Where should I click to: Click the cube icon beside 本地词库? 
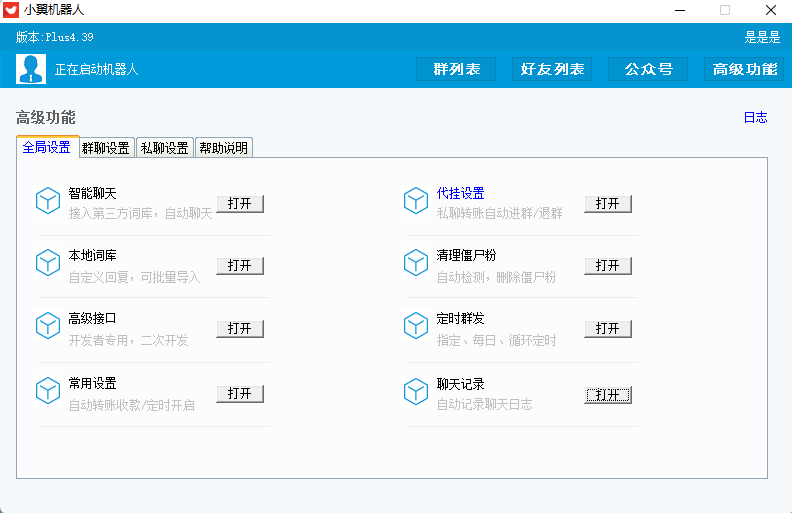pos(48,263)
